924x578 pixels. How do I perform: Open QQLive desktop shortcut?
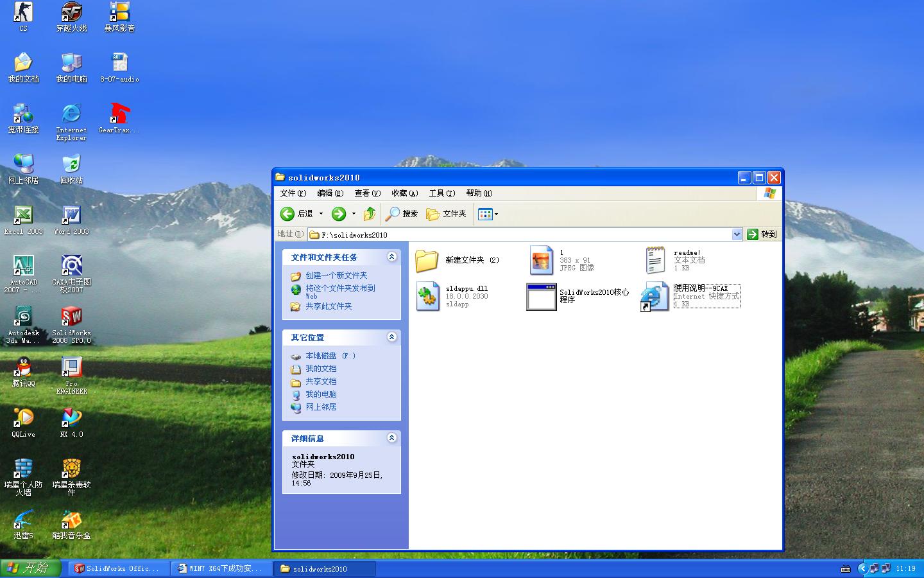pyautogui.click(x=23, y=423)
